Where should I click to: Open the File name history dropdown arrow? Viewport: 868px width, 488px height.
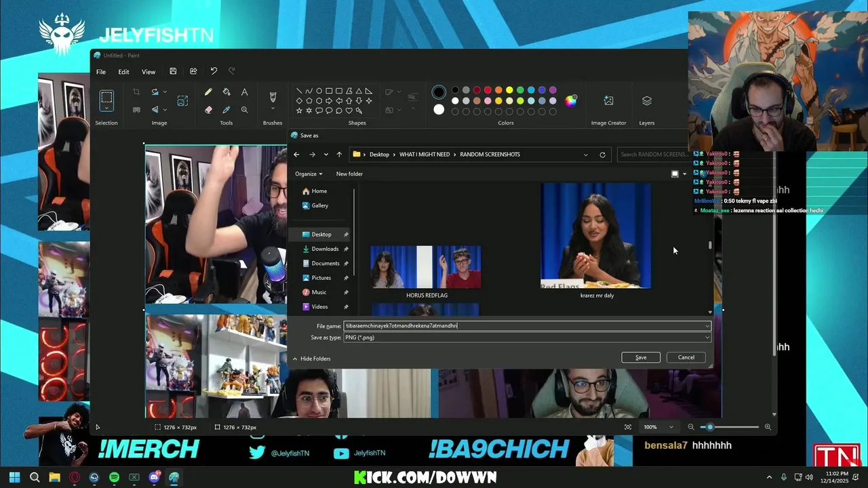[x=707, y=326]
